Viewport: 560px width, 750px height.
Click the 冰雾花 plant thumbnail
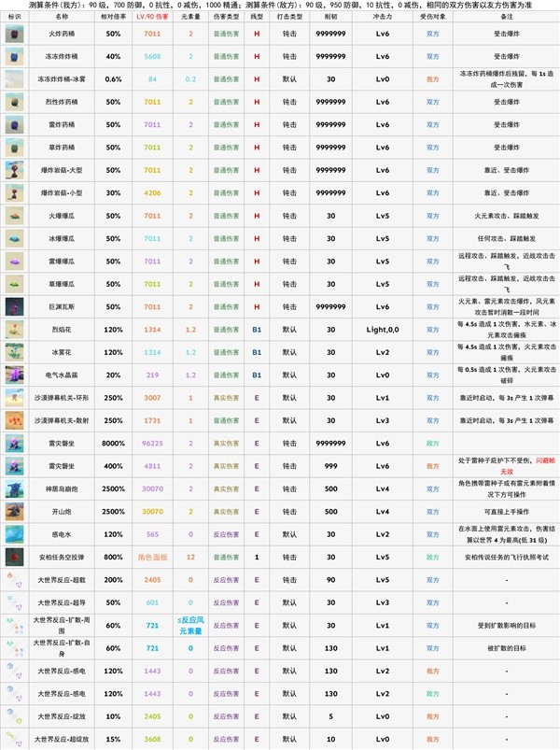(14, 352)
